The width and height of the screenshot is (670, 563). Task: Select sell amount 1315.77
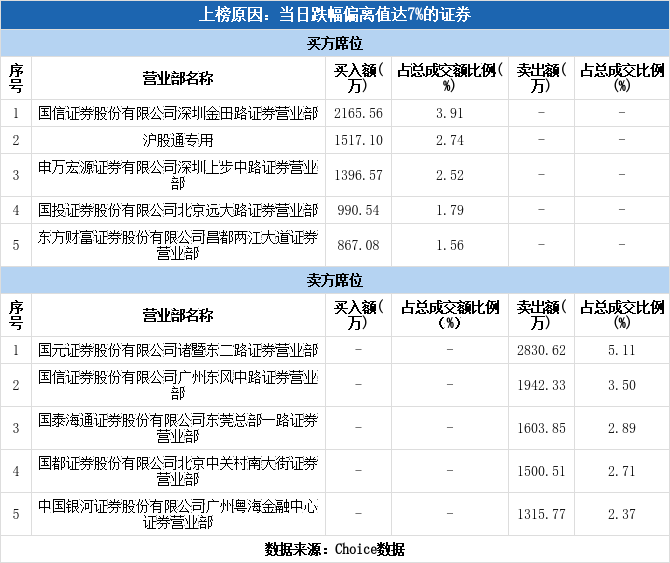pos(541,514)
